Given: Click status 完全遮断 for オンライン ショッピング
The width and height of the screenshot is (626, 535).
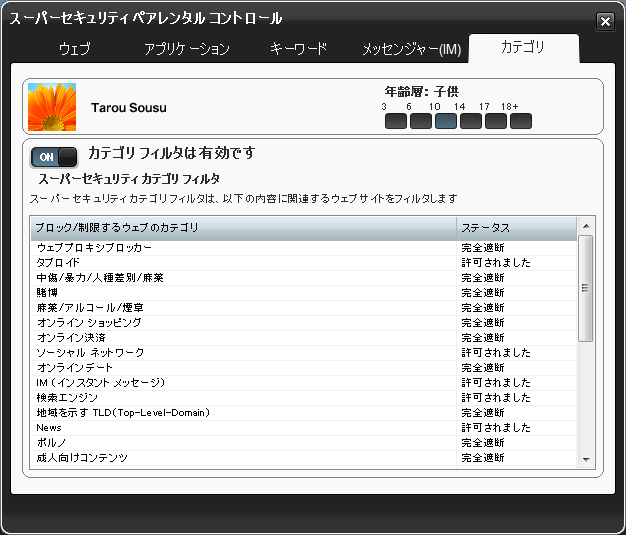Looking at the screenshot, I should 483,323.
